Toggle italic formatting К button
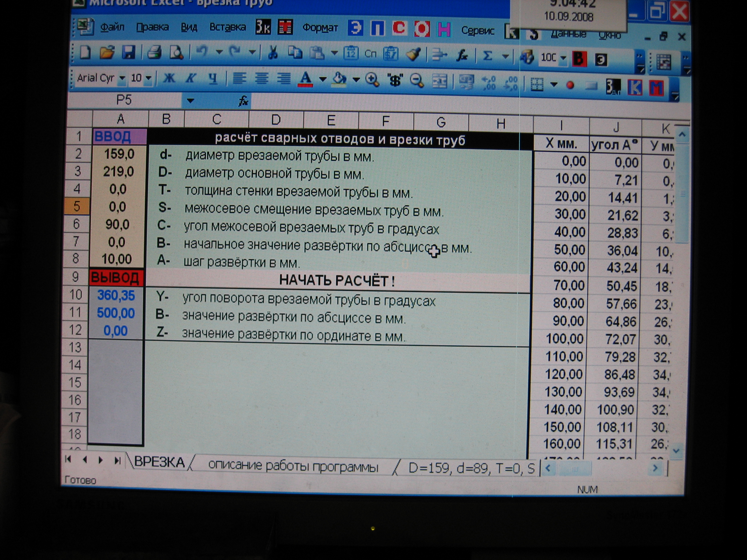 pyautogui.click(x=191, y=78)
